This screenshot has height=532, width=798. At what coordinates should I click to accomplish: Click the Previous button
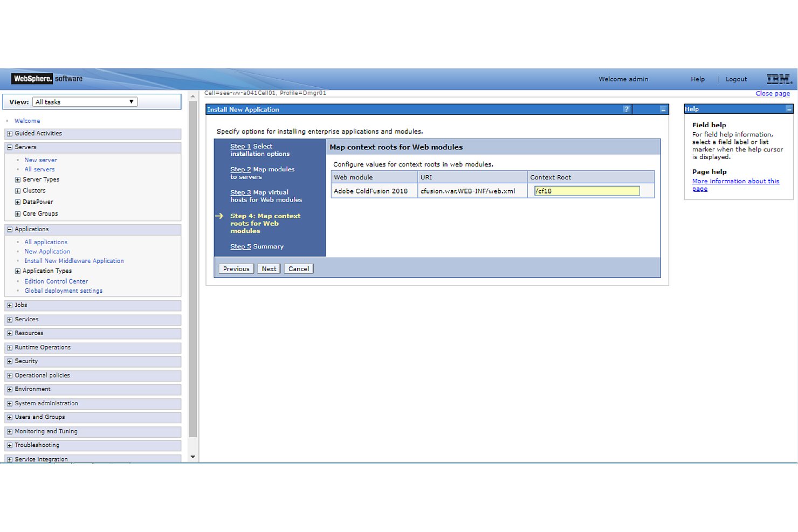pos(236,268)
